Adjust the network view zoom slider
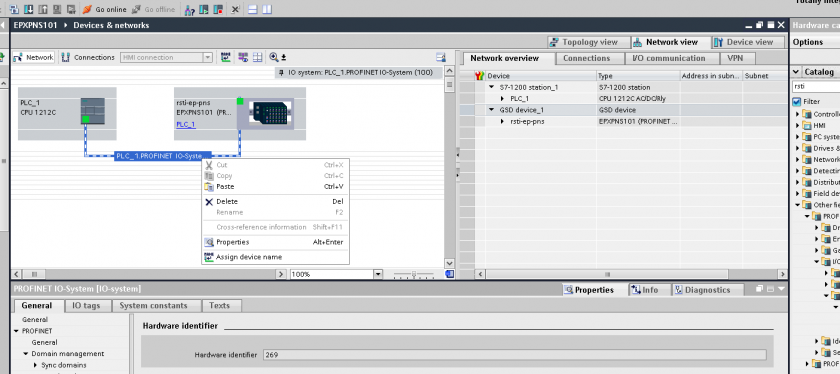Image resolution: width=840 pixels, height=374 pixels. pos(414,274)
